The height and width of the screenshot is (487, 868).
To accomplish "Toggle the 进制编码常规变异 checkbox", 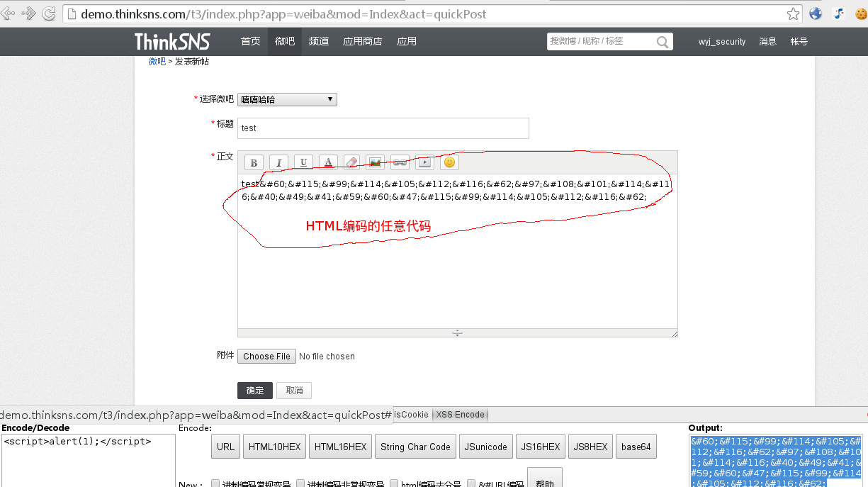I will [x=215, y=483].
